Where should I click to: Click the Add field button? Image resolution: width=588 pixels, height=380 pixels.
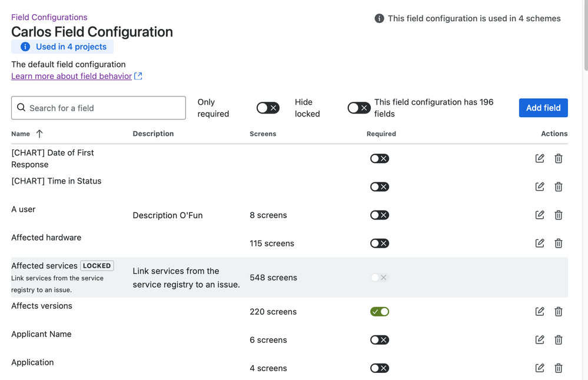543,108
